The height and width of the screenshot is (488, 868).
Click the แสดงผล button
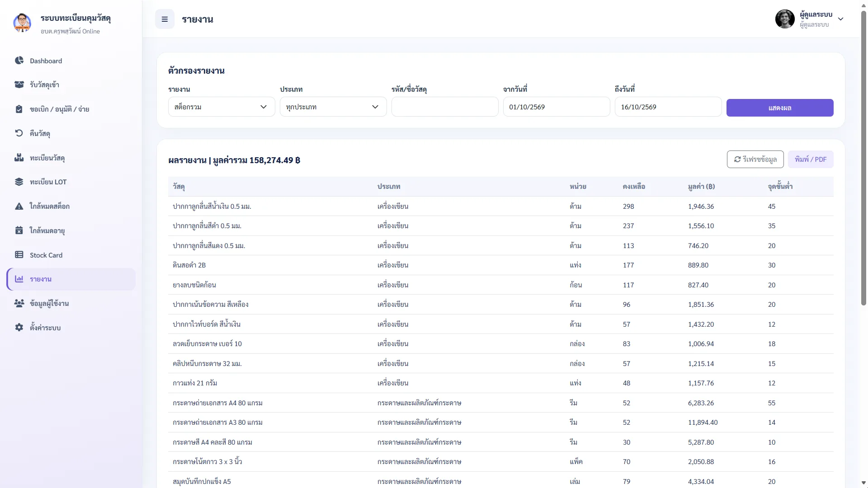click(x=780, y=108)
